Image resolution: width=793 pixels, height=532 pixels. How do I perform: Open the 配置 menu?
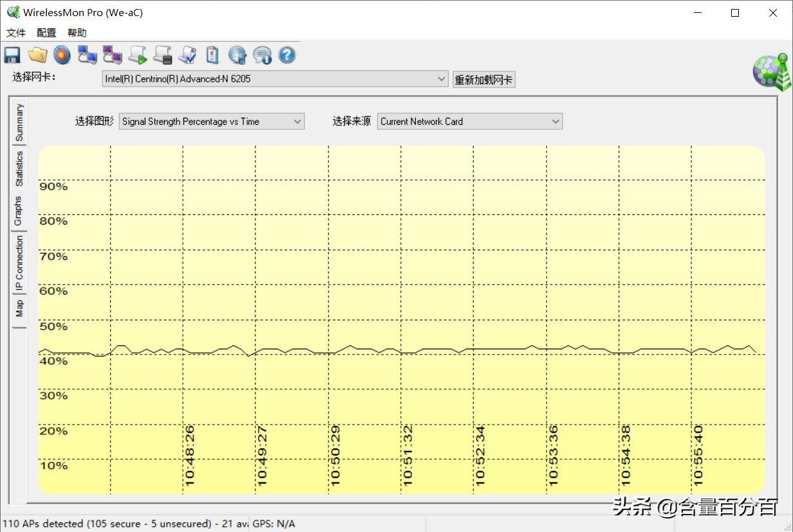[x=46, y=32]
